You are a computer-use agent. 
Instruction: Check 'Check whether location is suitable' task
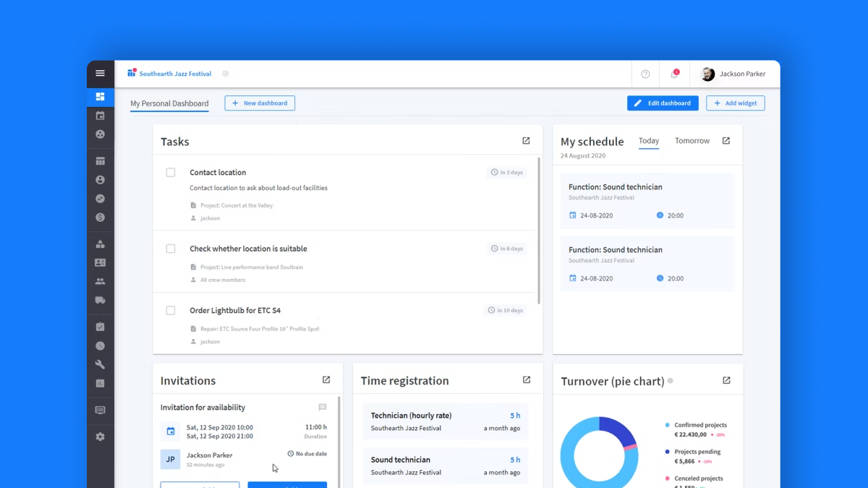tap(171, 249)
